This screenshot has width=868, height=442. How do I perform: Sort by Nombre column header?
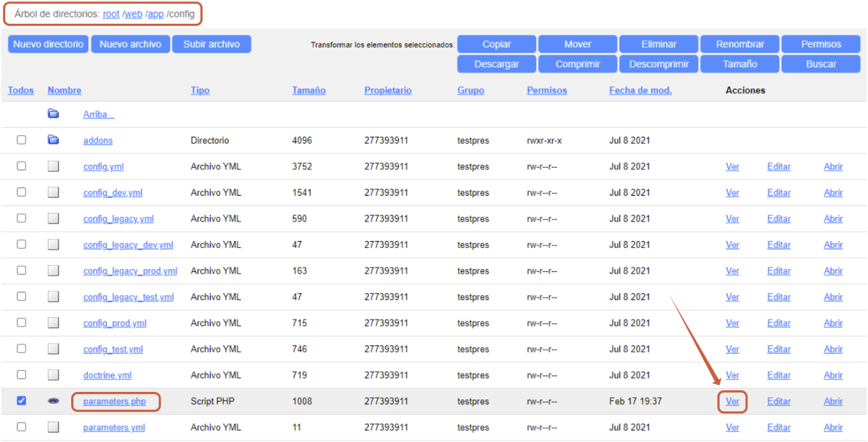(65, 90)
